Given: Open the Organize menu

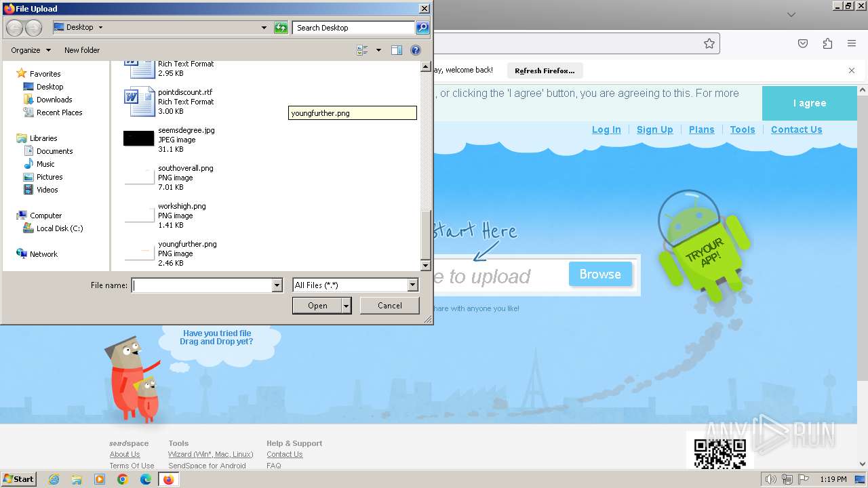Looking at the screenshot, I should pos(31,50).
